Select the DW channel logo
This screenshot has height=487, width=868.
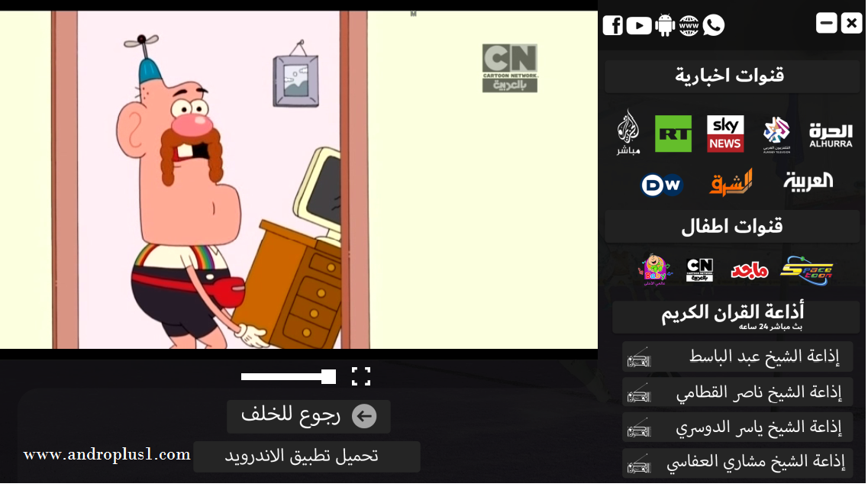pos(662,185)
